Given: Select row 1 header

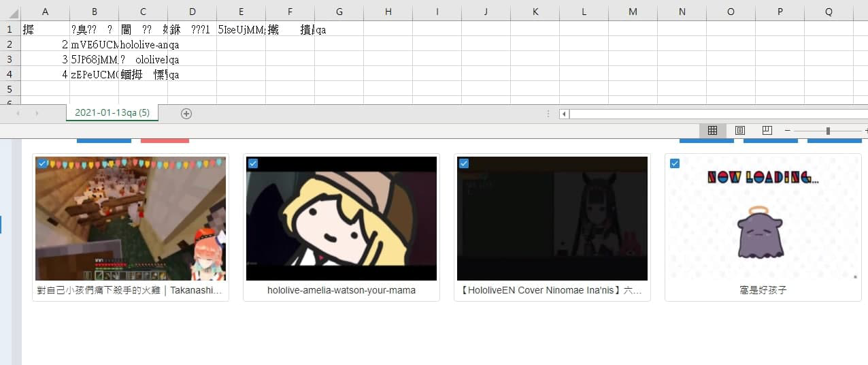Looking at the screenshot, I should point(10,29).
